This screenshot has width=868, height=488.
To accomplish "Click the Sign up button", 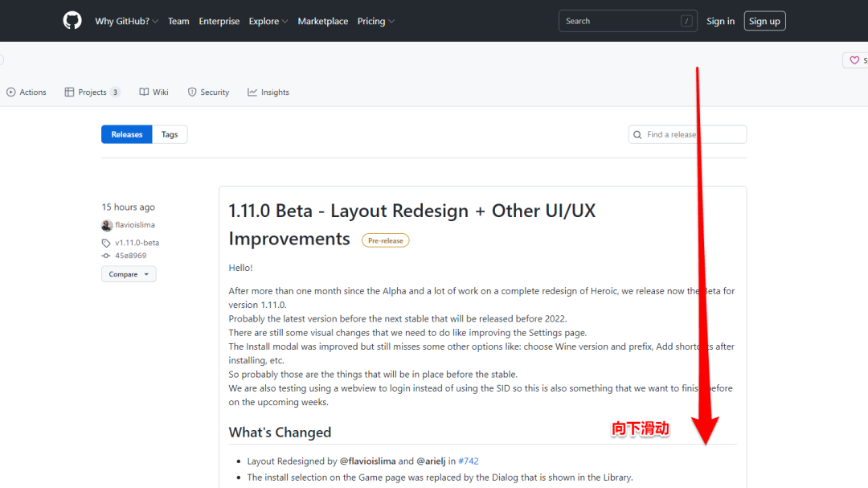I will pos(764,22).
